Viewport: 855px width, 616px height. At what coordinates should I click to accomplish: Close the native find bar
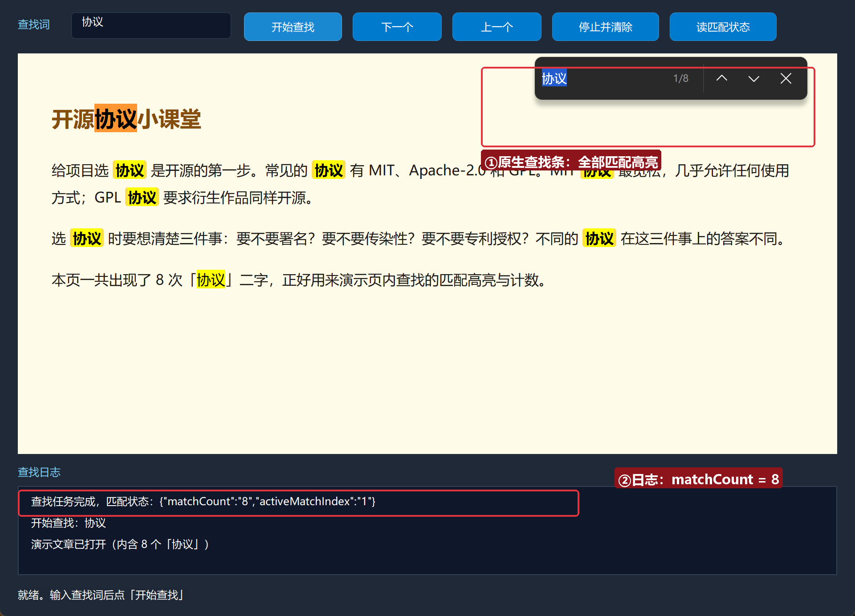[786, 78]
